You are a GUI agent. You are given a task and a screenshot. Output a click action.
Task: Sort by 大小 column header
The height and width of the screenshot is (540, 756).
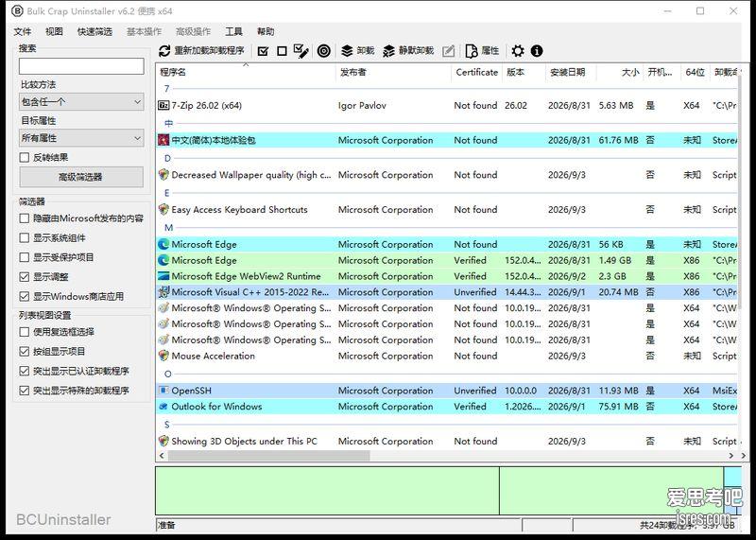click(x=620, y=73)
